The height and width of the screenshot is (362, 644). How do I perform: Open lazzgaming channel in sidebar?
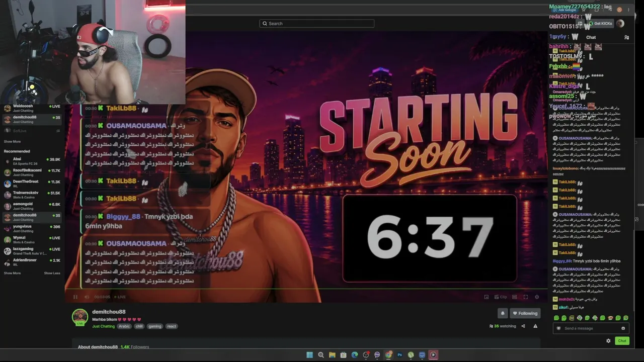(x=32, y=251)
